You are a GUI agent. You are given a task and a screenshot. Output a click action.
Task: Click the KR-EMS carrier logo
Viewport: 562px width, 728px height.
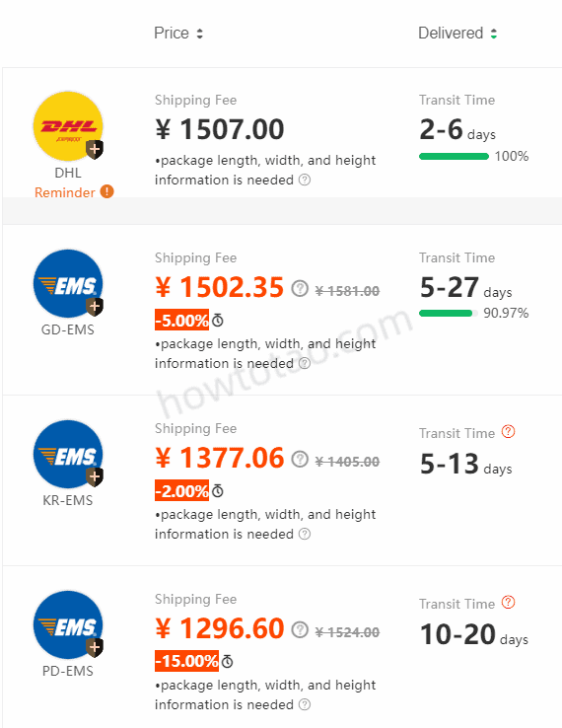(68, 454)
